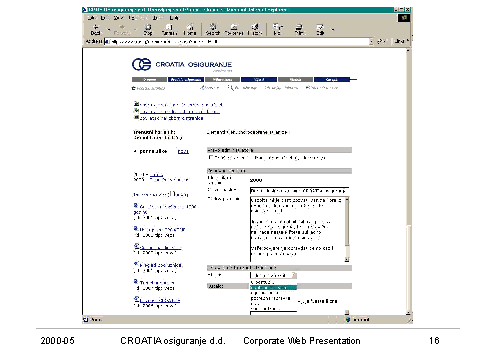Tick the checkbox under the first gray section
The image size is (480, 360).
tap(210, 157)
